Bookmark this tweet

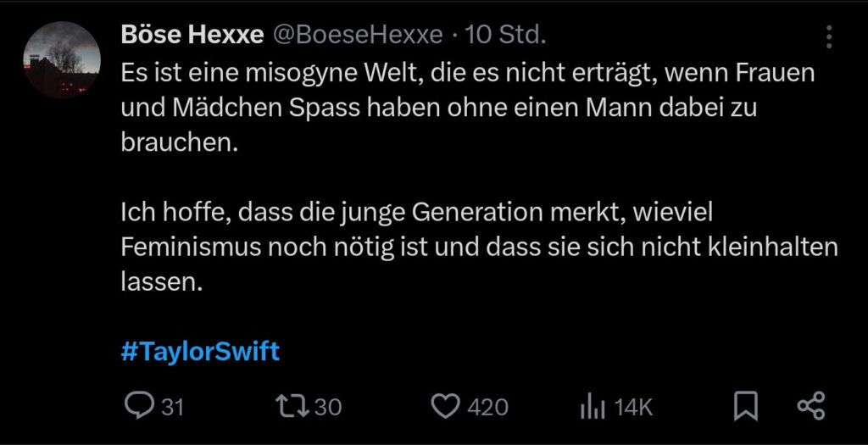[x=745, y=407]
